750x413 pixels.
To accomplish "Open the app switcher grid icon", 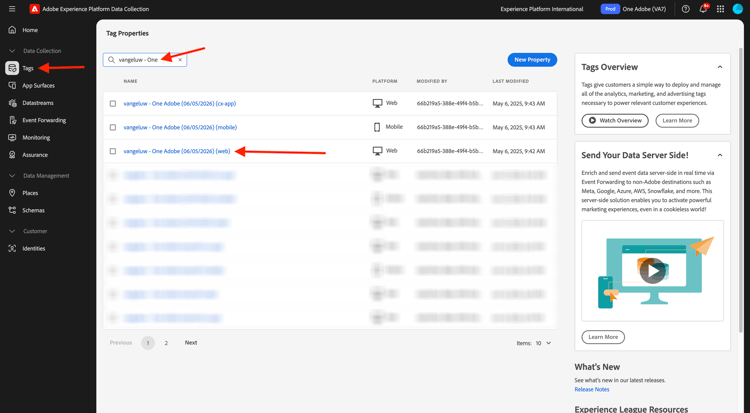I will 720,9.
